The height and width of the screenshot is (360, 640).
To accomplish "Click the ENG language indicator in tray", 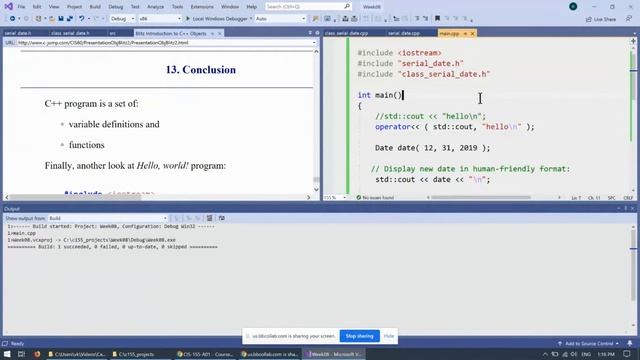I will coord(586,354).
